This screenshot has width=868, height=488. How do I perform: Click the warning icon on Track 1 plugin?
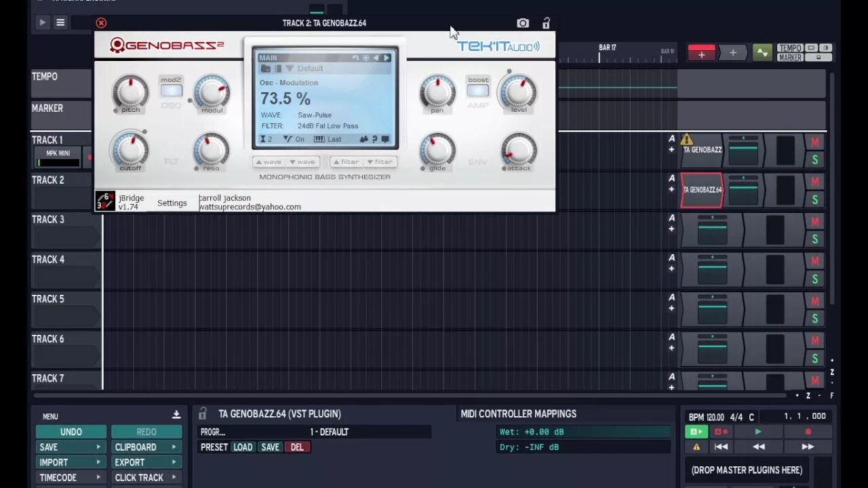pyautogui.click(x=686, y=140)
